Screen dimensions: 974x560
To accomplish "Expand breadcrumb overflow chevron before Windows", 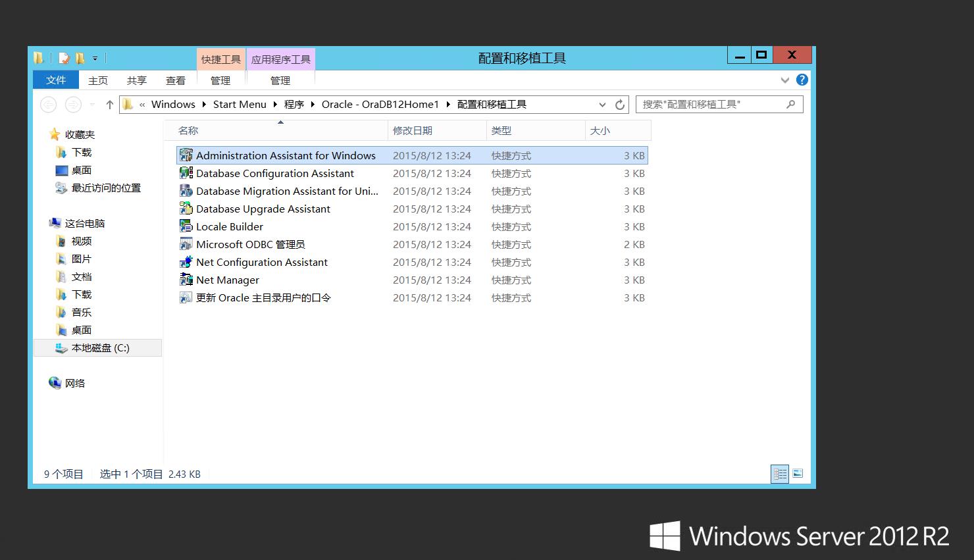I will [x=142, y=104].
